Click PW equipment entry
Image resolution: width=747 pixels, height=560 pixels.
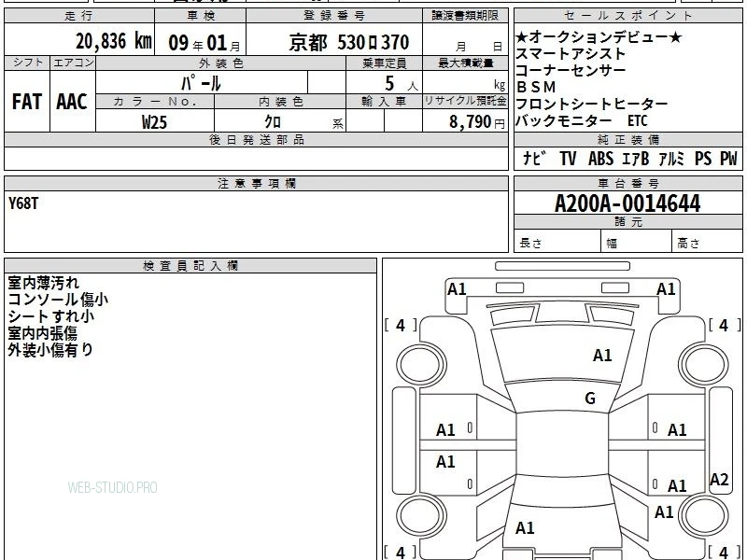point(728,158)
